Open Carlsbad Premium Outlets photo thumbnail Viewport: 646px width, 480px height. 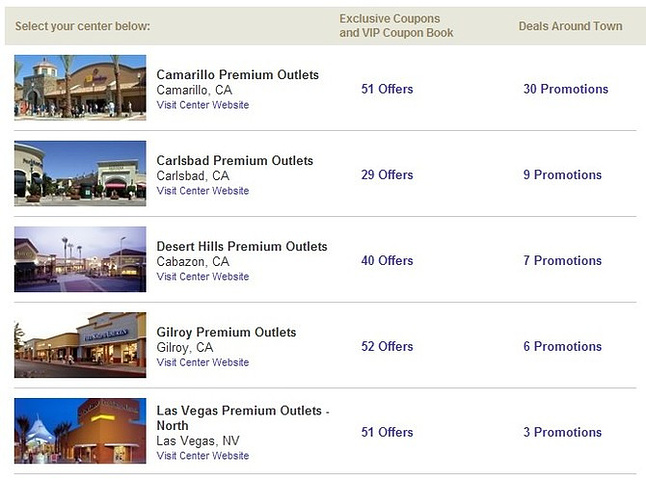pyautogui.click(x=80, y=173)
